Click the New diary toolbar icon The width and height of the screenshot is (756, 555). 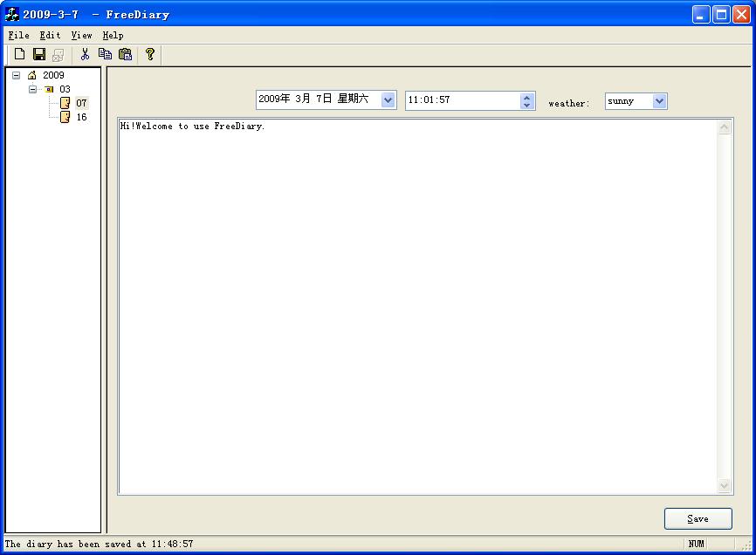(19, 54)
